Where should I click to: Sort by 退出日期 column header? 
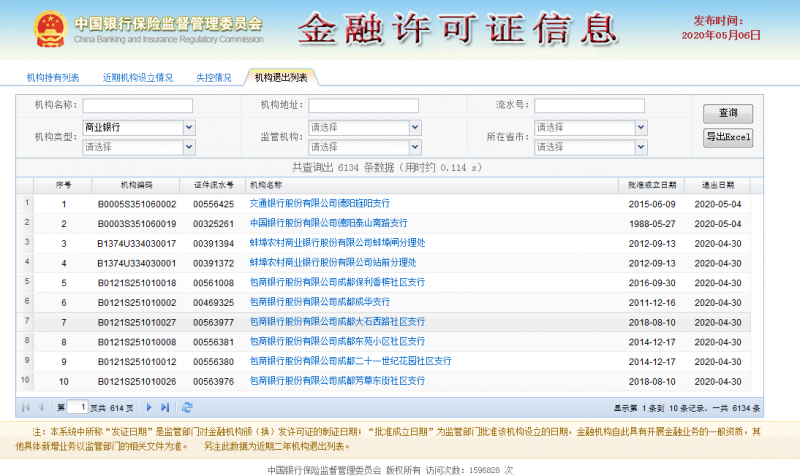pos(718,185)
